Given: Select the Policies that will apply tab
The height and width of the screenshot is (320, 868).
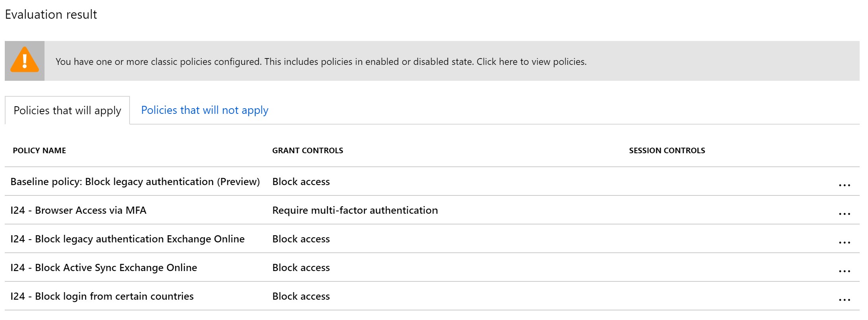Looking at the screenshot, I should point(67,111).
